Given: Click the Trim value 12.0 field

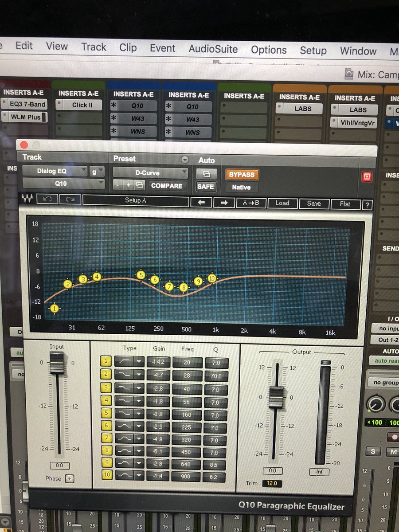Looking at the screenshot, I should (x=272, y=483).
